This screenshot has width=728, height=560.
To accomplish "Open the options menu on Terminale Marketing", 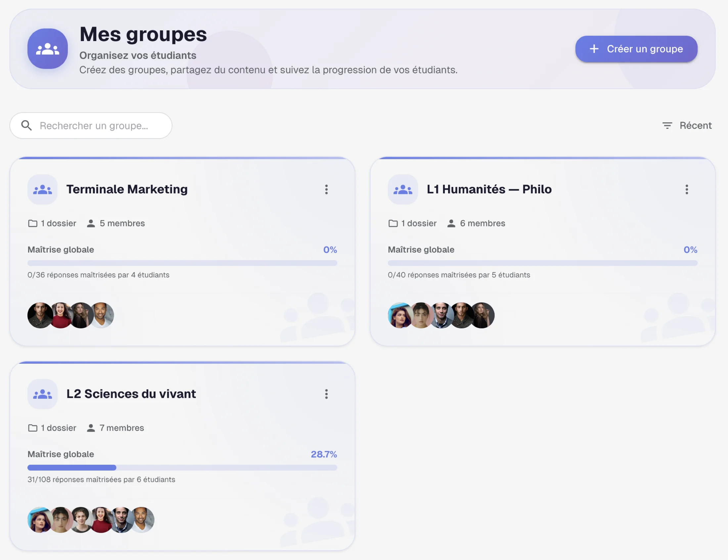I will (x=327, y=189).
